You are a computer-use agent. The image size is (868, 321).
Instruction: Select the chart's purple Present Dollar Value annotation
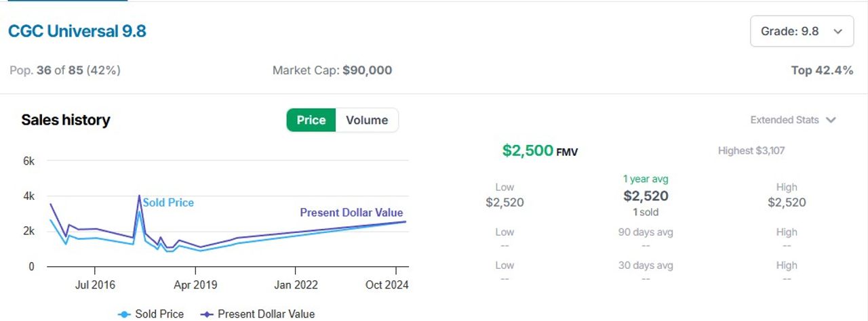(351, 213)
